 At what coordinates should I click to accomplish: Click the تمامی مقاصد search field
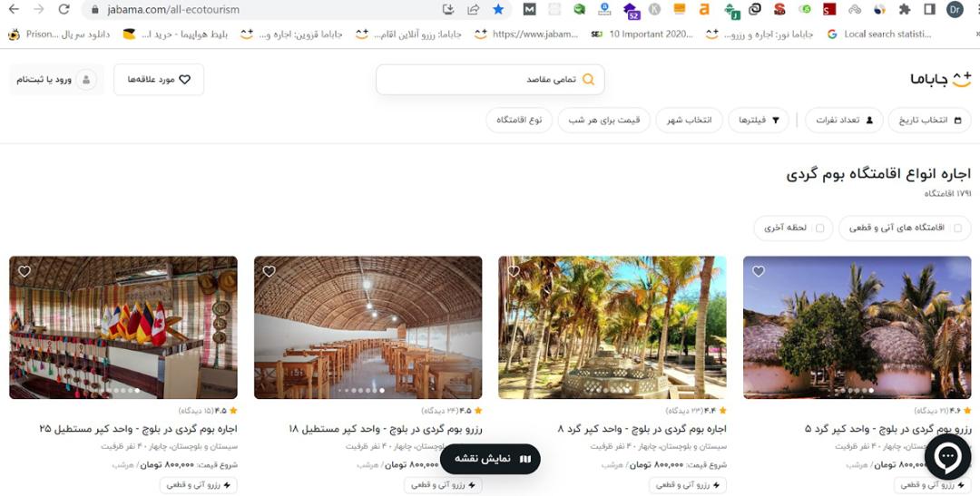click(x=490, y=79)
